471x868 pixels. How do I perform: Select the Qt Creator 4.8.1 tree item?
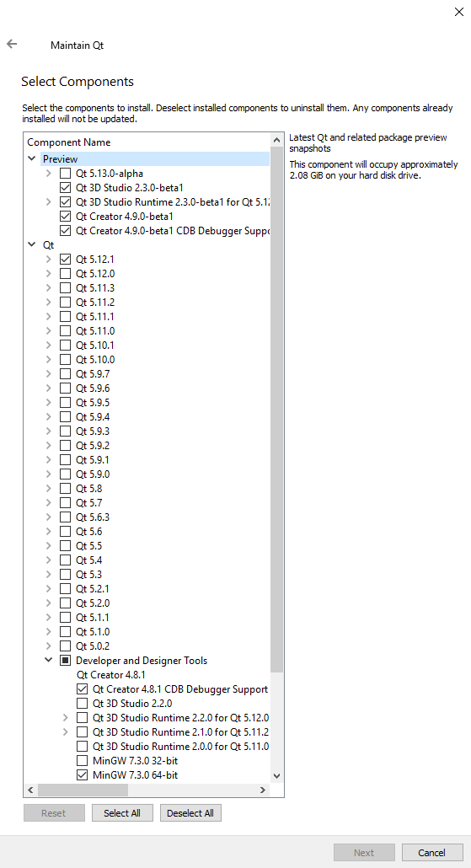point(110,675)
